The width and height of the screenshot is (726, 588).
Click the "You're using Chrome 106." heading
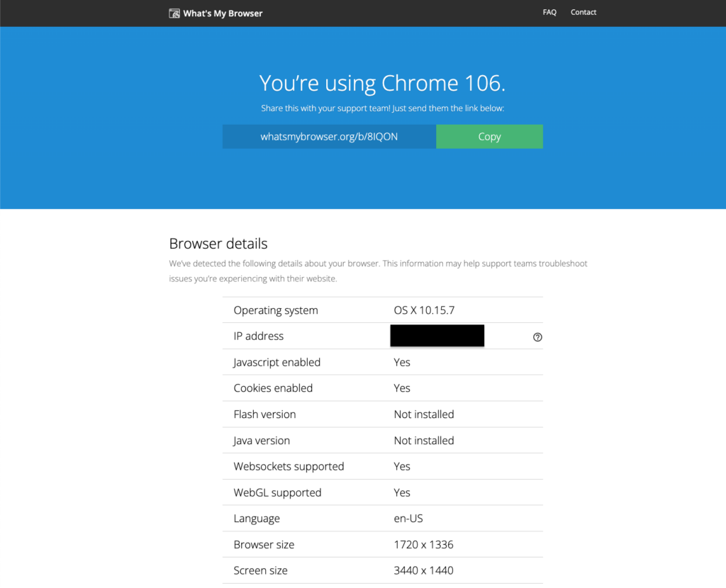(382, 84)
